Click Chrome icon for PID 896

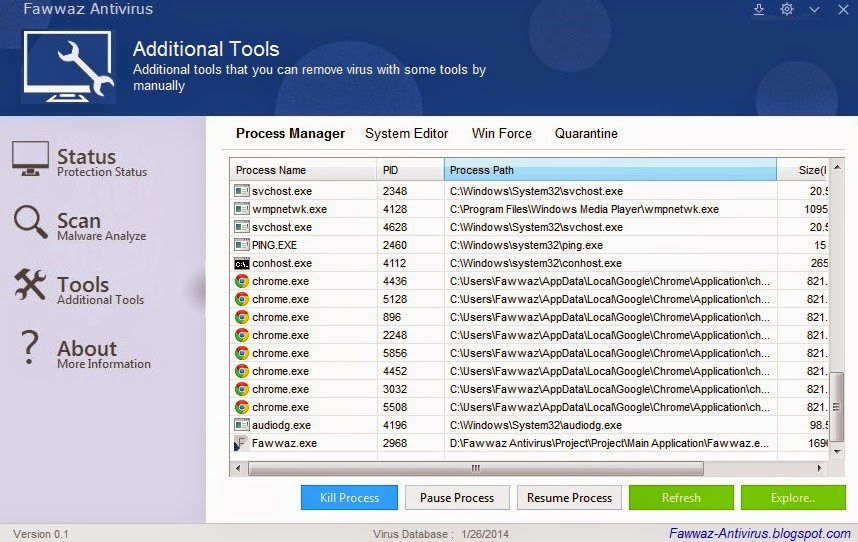(242, 317)
